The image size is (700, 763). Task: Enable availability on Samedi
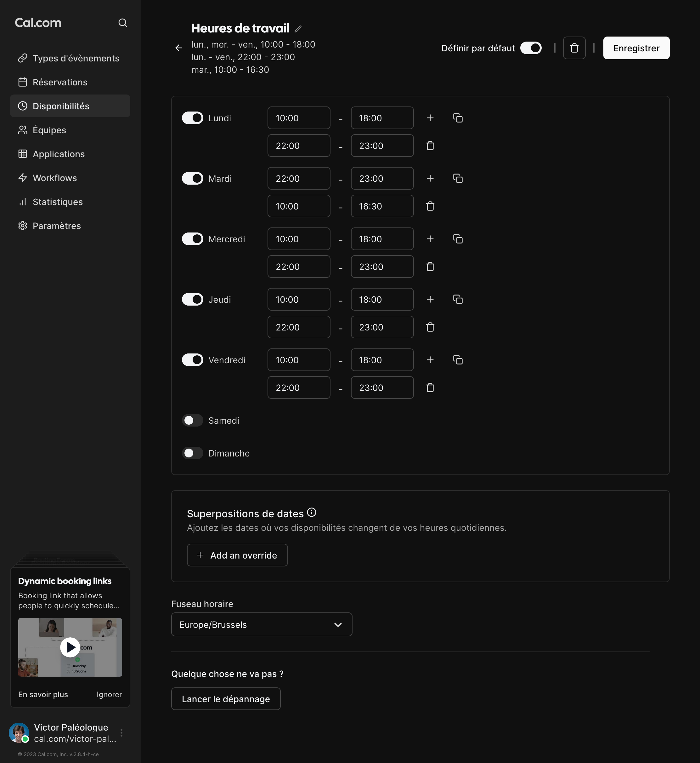(x=192, y=420)
